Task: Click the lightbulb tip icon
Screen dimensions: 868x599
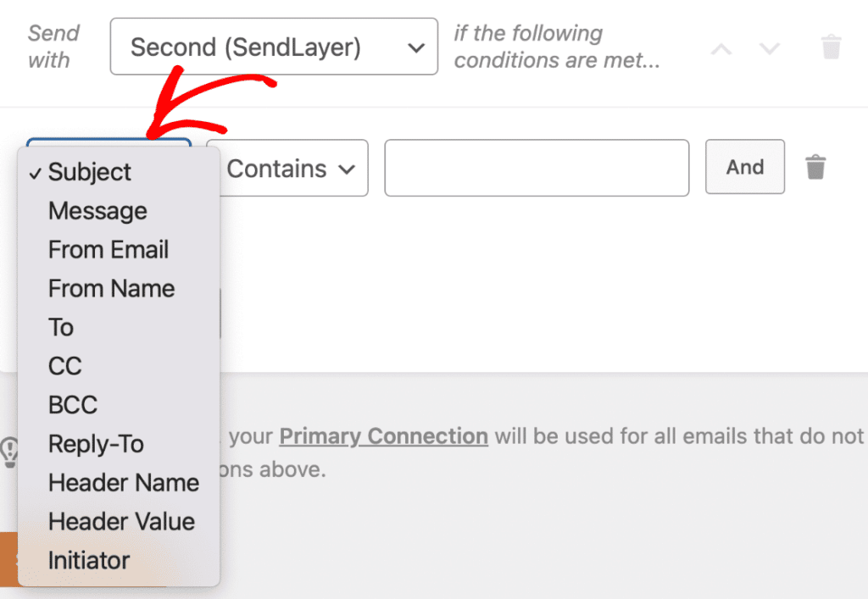Action: pos(8,453)
